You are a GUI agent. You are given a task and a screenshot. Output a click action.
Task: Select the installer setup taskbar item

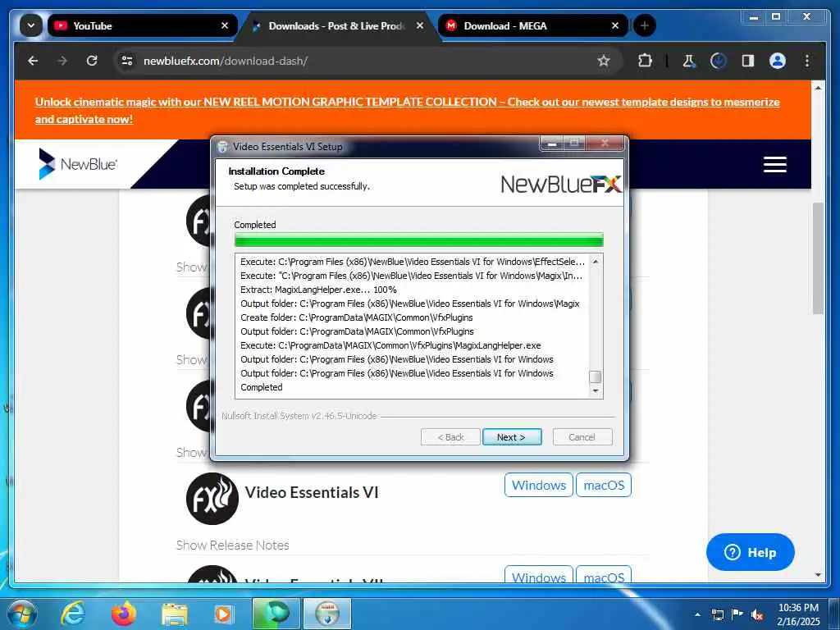click(327, 614)
